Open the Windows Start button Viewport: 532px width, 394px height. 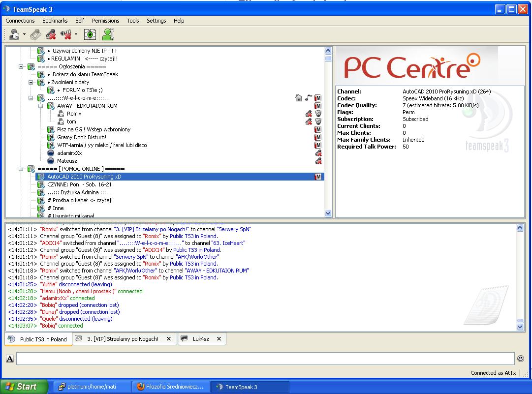(24, 387)
